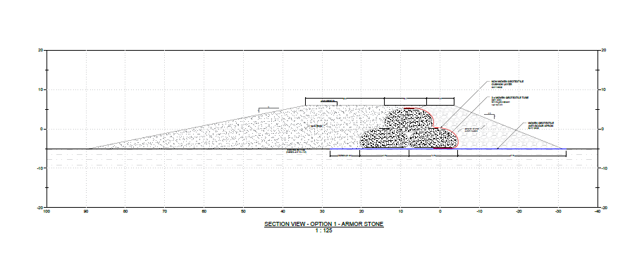Screen dimensions: 644x269
Task: Click the horizontal axis label '-40'
Action: point(597,211)
